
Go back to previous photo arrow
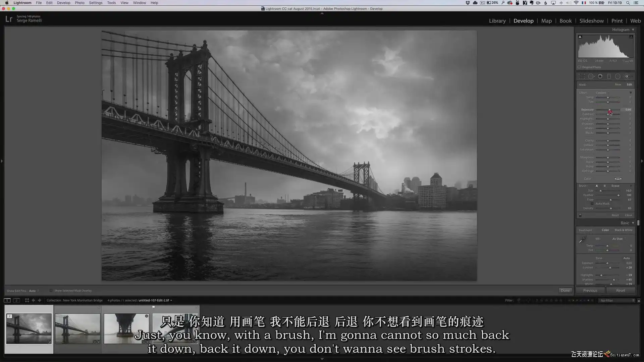click(x=33, y=300)
